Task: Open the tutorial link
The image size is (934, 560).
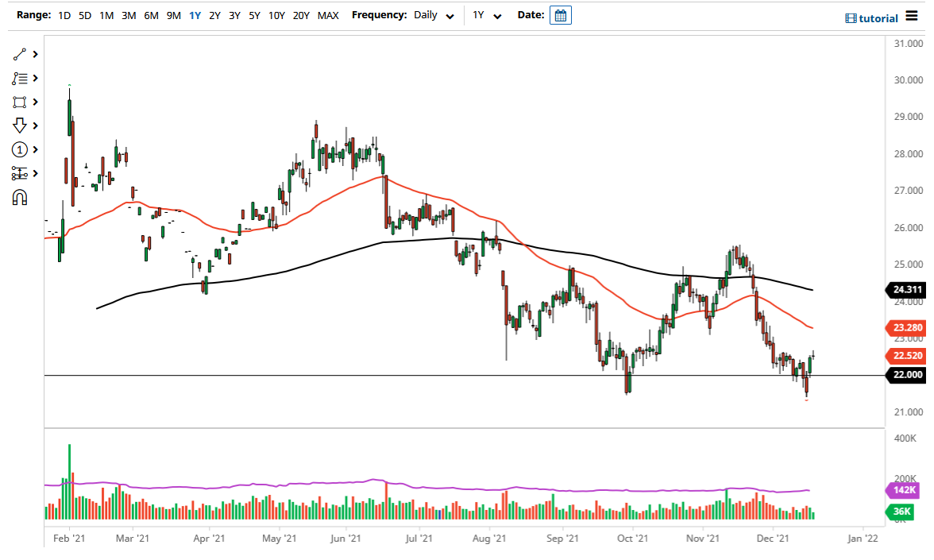Action: click(871, 17)
